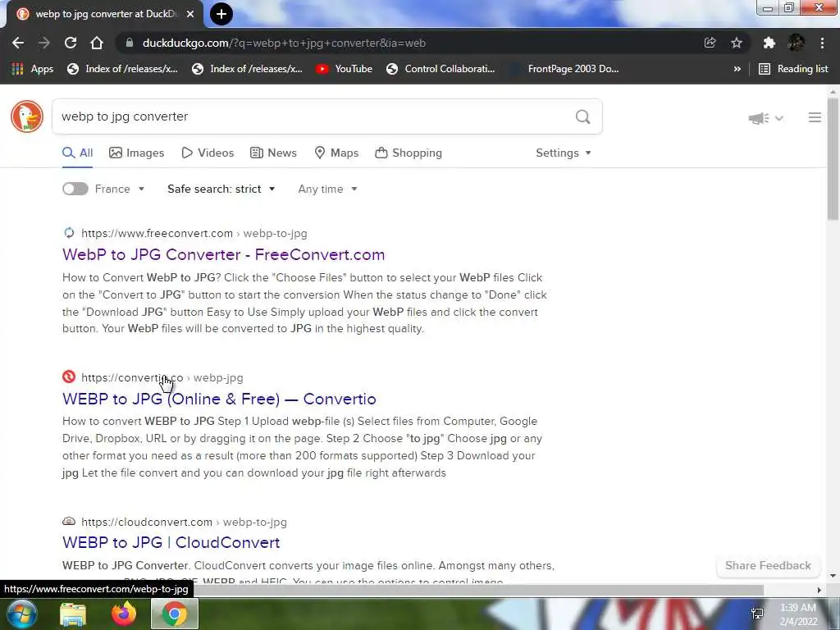Switch to the Shopping tab
The height and width of the screenshot is (630, 840).
pos(409,153)
